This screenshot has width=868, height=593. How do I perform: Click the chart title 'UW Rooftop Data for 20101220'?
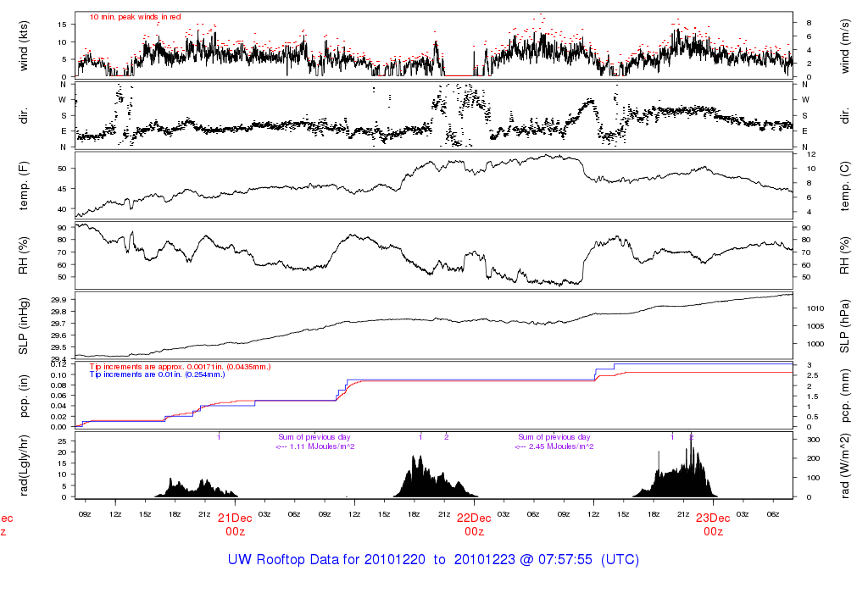tap(326, 559)
